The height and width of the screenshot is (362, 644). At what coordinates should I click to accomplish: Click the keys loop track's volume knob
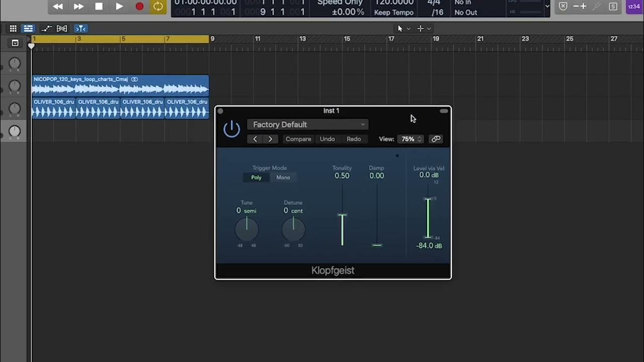[x=15, y=86]
